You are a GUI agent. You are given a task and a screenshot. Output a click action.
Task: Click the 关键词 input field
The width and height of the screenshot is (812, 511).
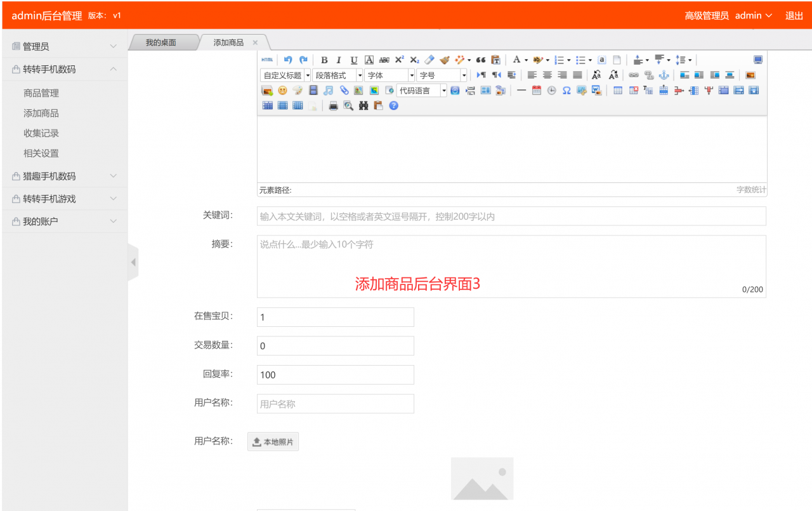click(x=511, y=216)
